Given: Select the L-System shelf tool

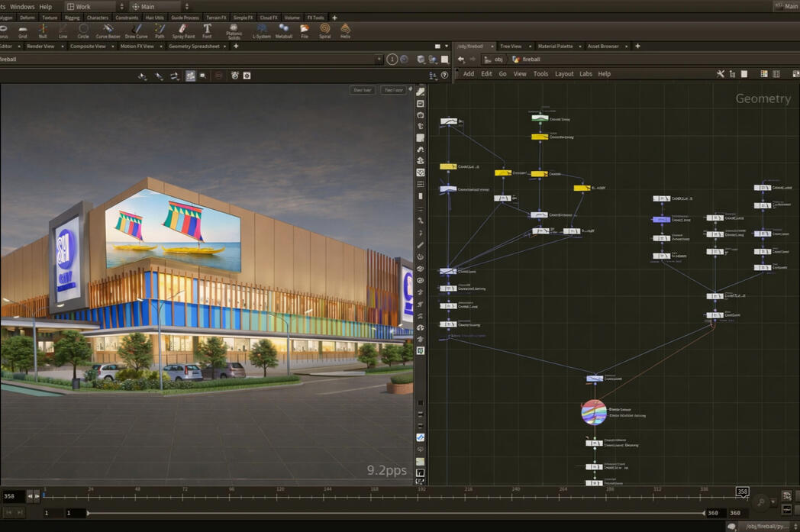Looking at the screenshot, I should pyautogui.click(x=262, y=31).
